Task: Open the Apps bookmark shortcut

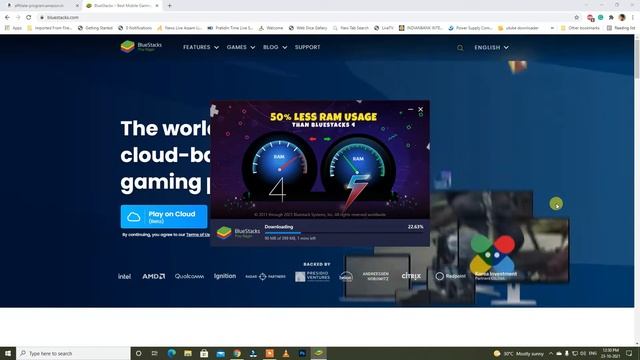Action: 14,28
